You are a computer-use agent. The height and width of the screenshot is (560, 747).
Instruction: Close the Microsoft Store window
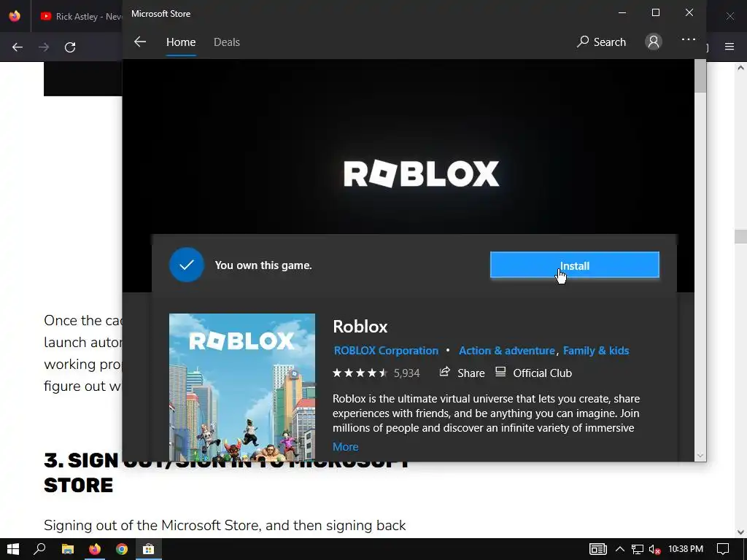coord(689,13)
